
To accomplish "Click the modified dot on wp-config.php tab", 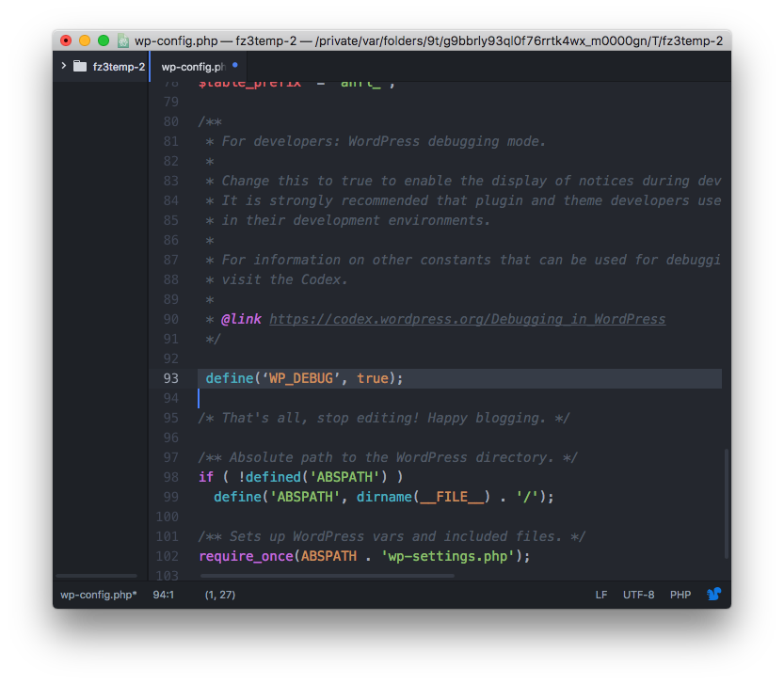I will [x=235, y=66].
